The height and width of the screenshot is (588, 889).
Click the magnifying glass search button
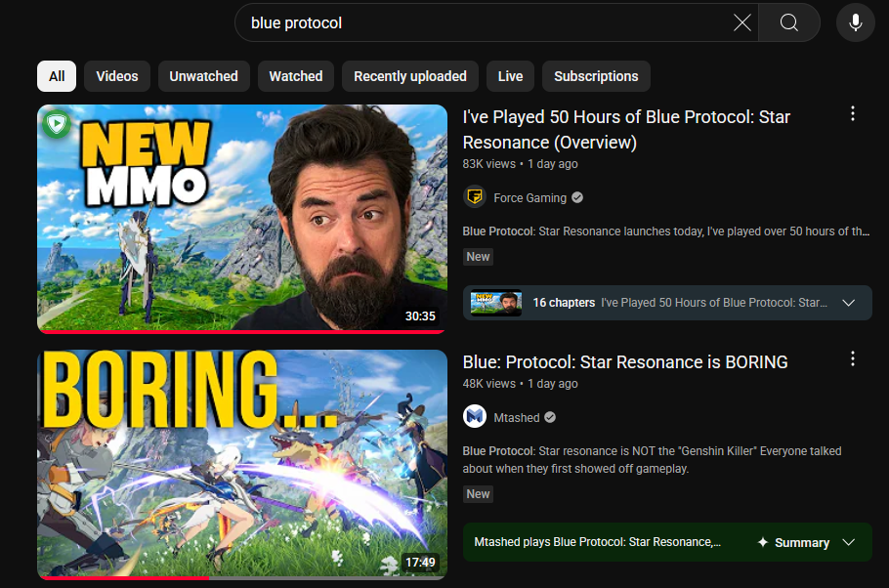point(788,22)
